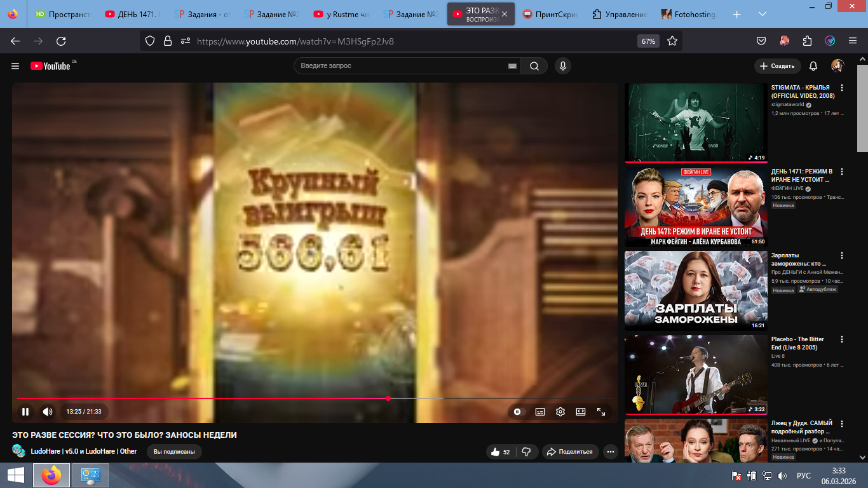This screenshot has height=488, width=868.
Task: Switch the player to theater mode
Action: click(x=581, y=412)
